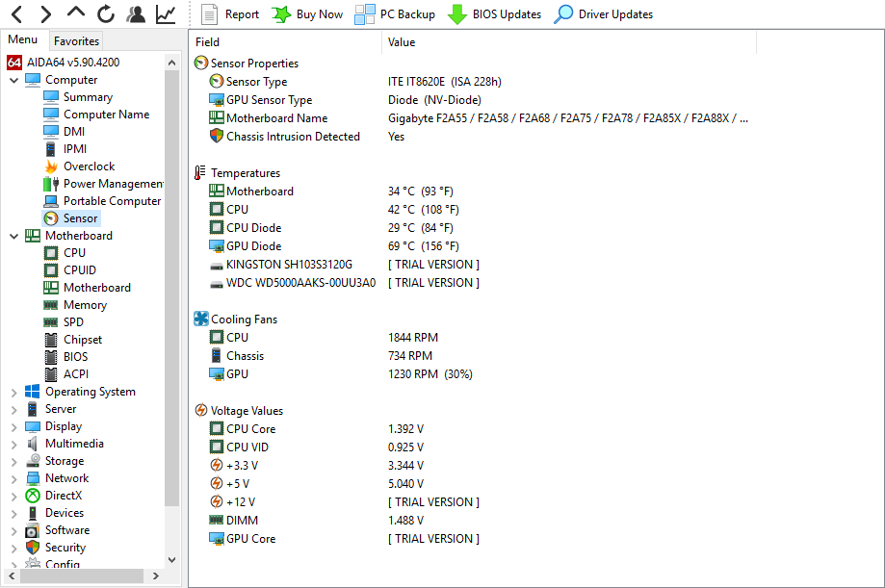
Task: Expand the DirectX node
Action: click(14, 496)
